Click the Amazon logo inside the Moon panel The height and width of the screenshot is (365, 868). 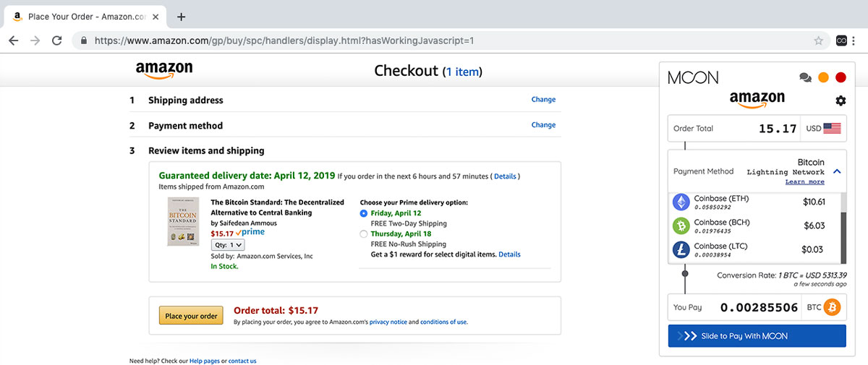pyautogui.click(x=757, y=100)
